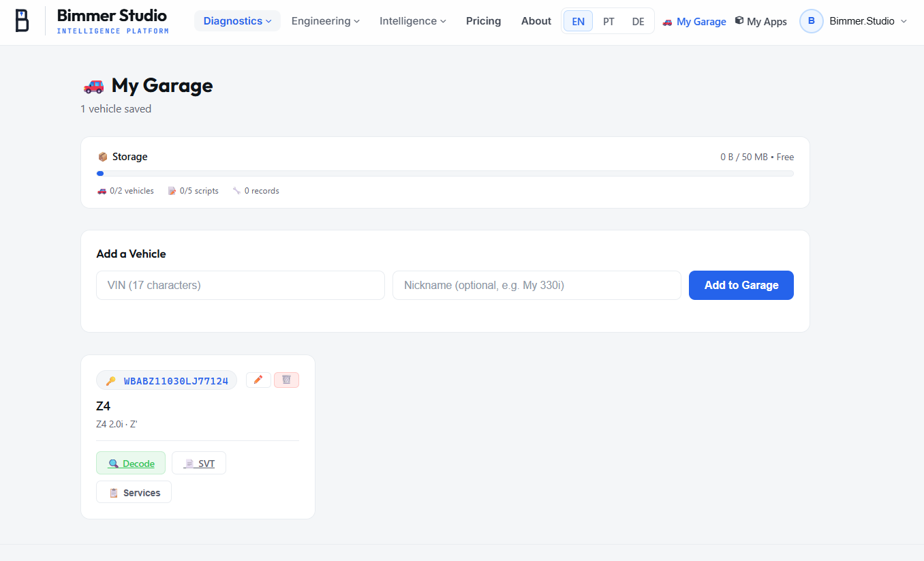The width and height of the screenshot is (924, 561).
Task: Focus the VIN (17 characters) field
Action: click(x=241, y=285)
